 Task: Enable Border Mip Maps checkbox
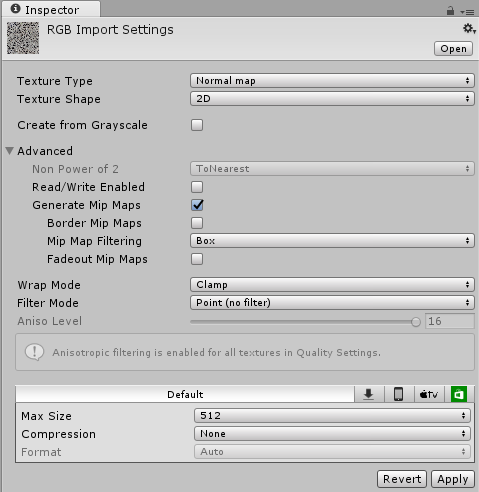(x=197, y=223)
